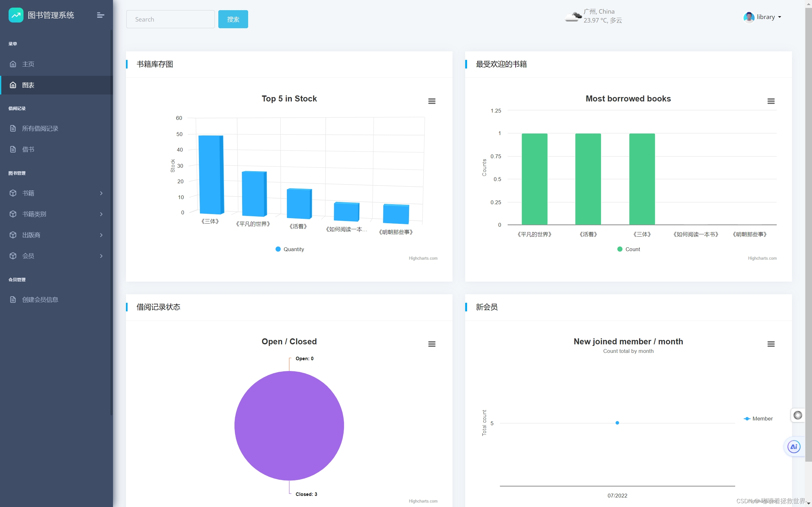This screenshot has width=812, height=507.
Task: Click the 'Closed: 3' pie label
Action: tap(306, 494)
